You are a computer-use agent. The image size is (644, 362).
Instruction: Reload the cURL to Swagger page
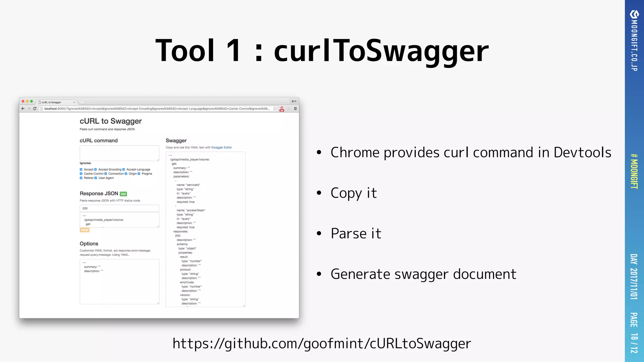coord(35,109)
